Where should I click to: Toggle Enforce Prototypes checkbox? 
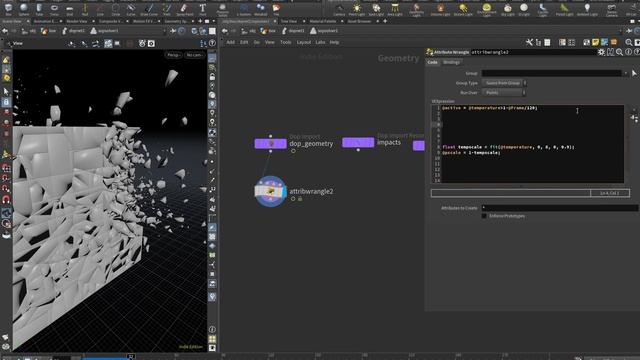(484, 216)
